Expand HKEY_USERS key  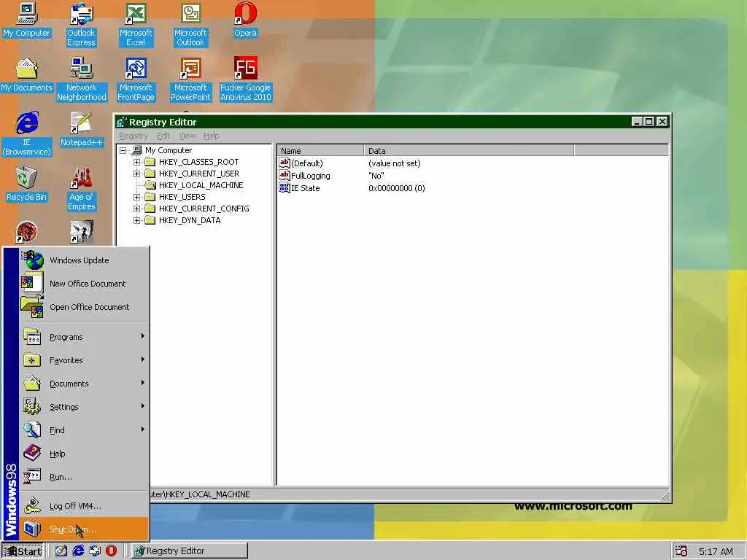pyautogui.click(x=136, y=197)
